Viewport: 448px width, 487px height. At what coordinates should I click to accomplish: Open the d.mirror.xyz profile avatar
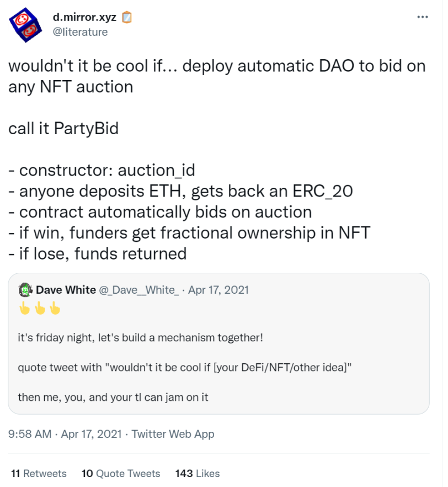pos(25,25)
